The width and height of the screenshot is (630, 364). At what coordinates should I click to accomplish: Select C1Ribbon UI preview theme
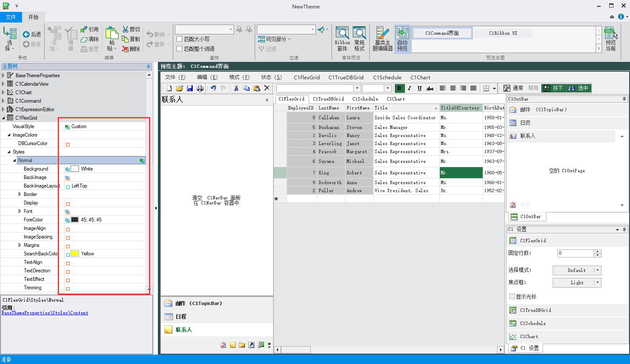click(x=503, y=33)
